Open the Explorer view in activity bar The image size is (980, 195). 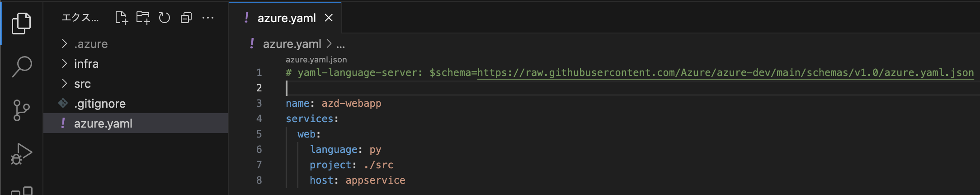(x=21, y=23)
